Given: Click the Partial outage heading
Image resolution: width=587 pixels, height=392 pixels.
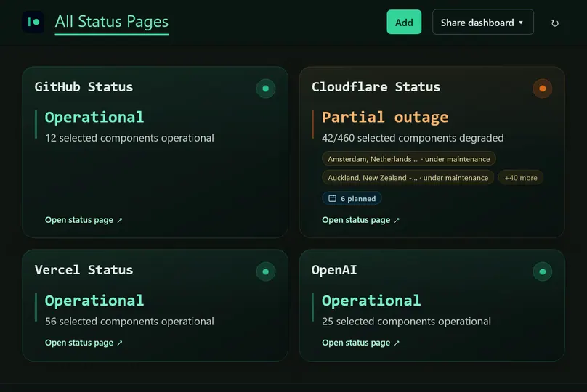Looking at the screenshot, I should 385,117.
